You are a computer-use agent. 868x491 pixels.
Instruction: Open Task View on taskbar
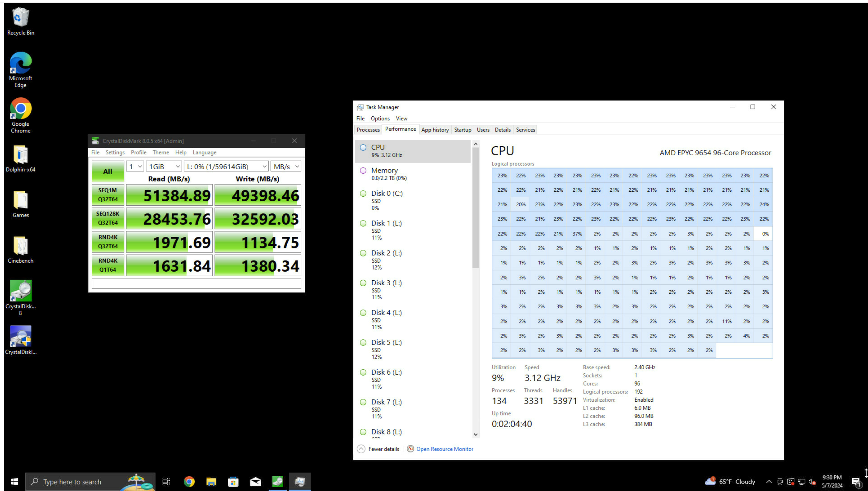(x=166, y=482)
